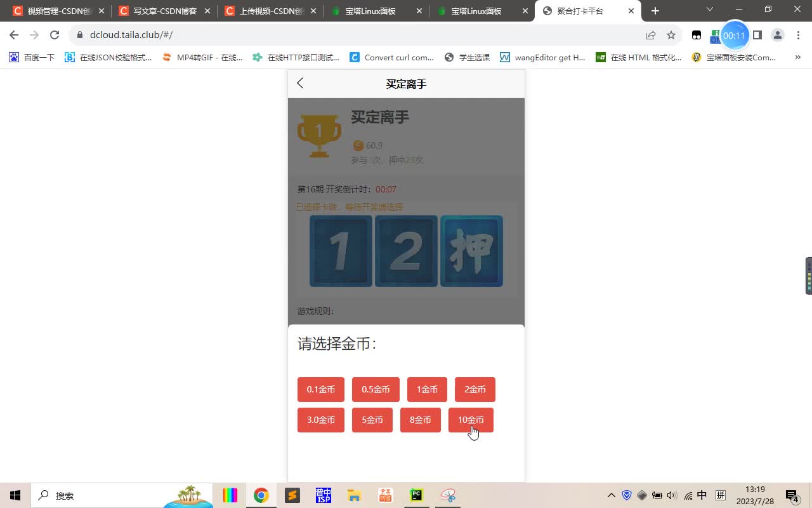
Task: Open the snipping tool on the taskbar
Action: coord(448,495)
